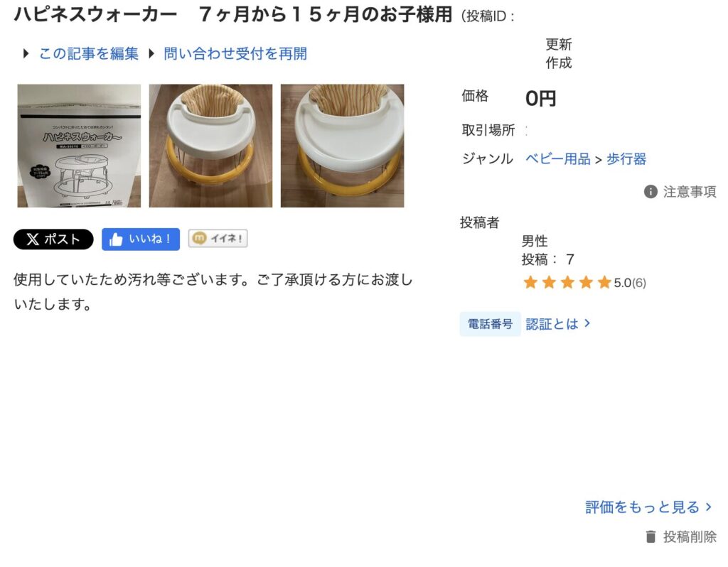Image resolution: width=728 pixels, height=567 pixels.
Task: Click the 注意事項 info icon
Action: (651, 192)
